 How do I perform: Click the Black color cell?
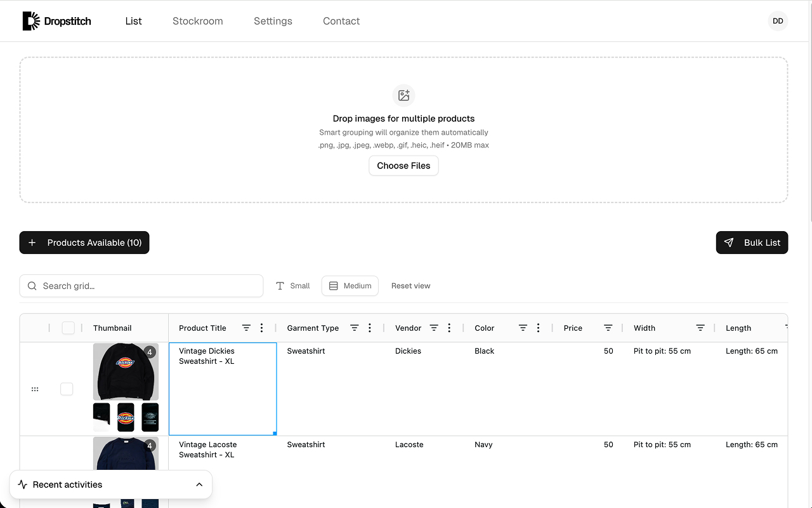click(x=509, y=389)
